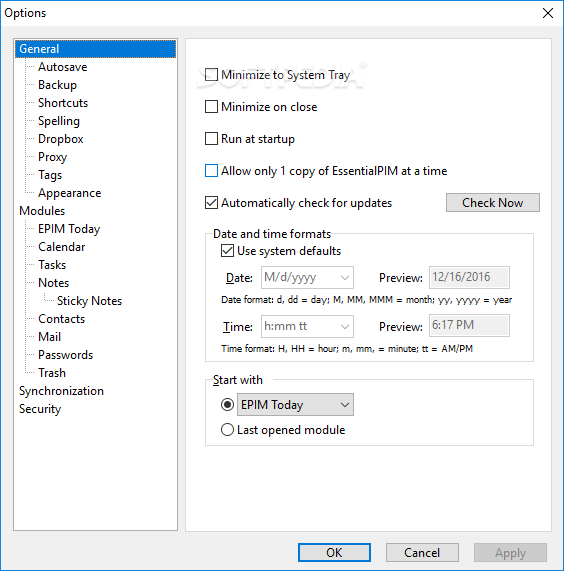Select General in the options tree

[x=95, y=49]
